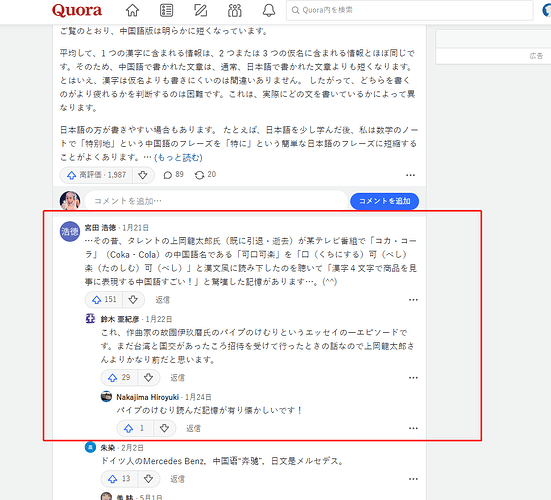Reply to 鈴木 亜紀彦's comment

click(177, 378)
